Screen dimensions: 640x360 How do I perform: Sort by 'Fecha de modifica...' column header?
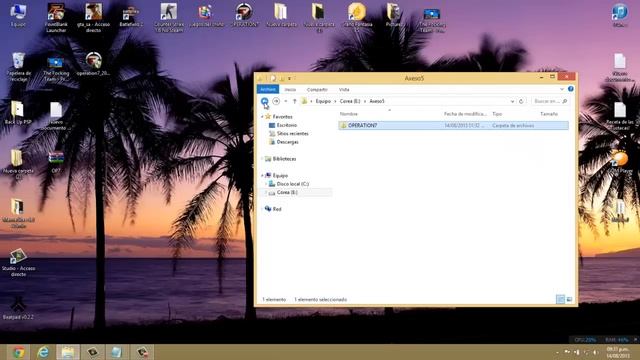[x=465, y=114]
